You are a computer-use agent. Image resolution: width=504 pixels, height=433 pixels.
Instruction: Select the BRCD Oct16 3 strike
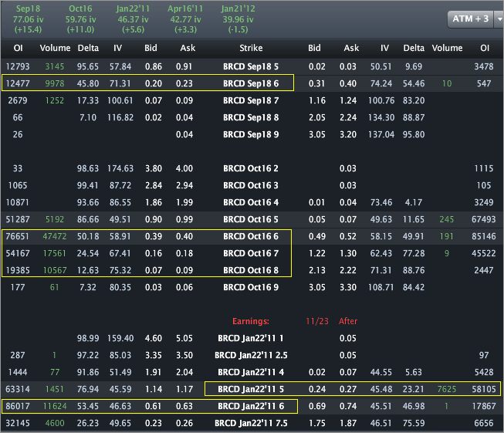[251, 185]
